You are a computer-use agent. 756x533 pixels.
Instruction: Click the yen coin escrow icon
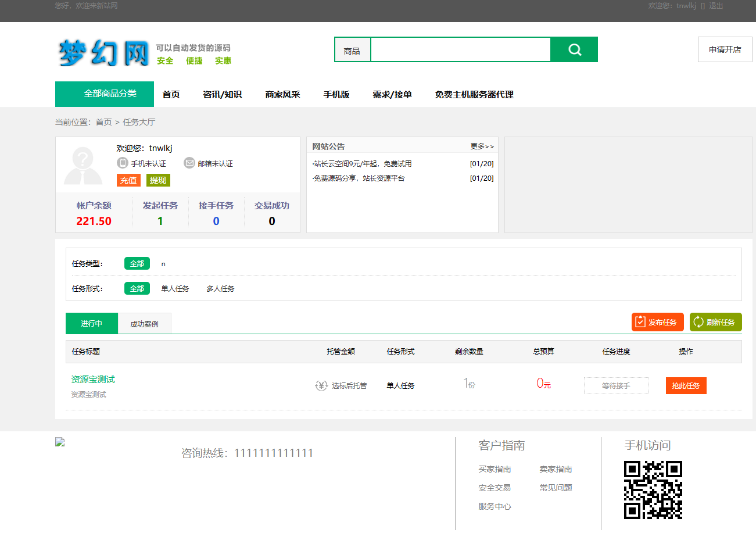point(321,385)
